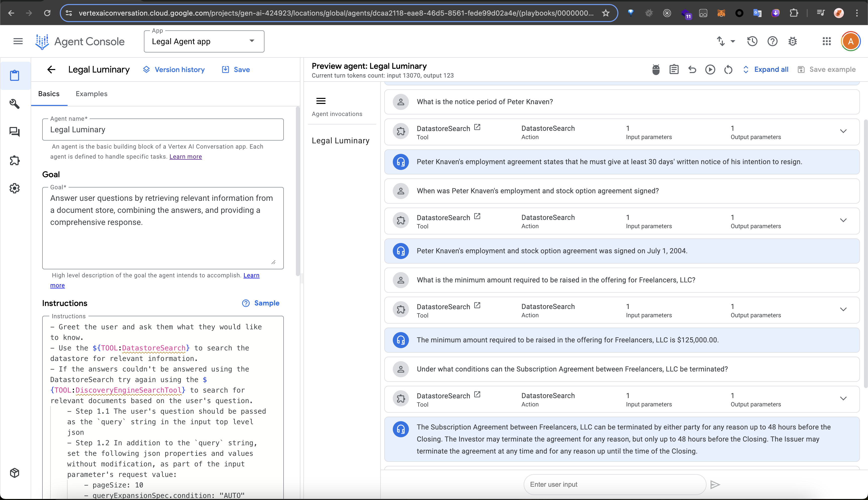This screenshot has height=500, width=868.
Task: Toggle the Agent invocations hamburger menu
Action: [x=321, y=101]
